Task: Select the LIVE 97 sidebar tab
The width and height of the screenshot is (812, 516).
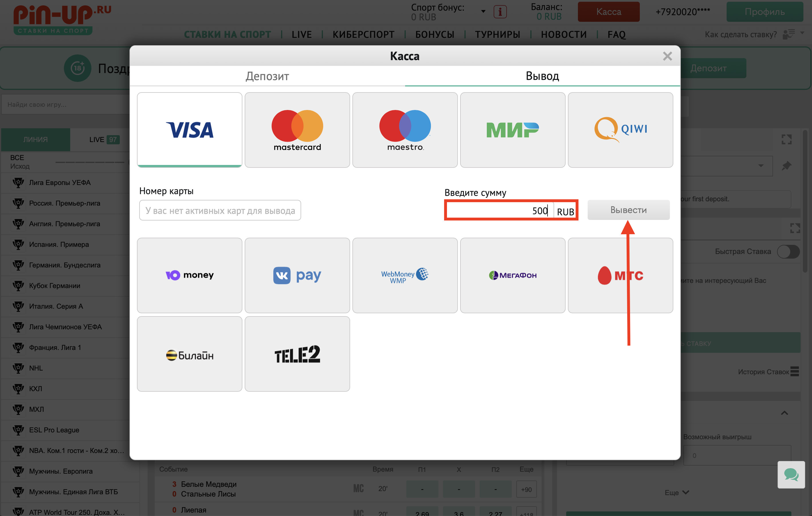Action: click(105, 139)
